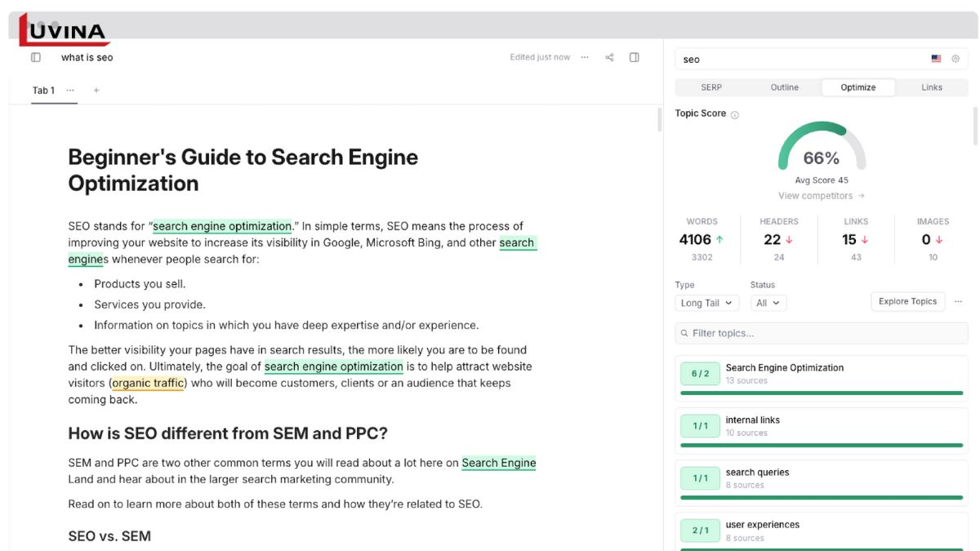
Task: Expand the Long Tail type dropdown
Action: (x=707, y=303)
